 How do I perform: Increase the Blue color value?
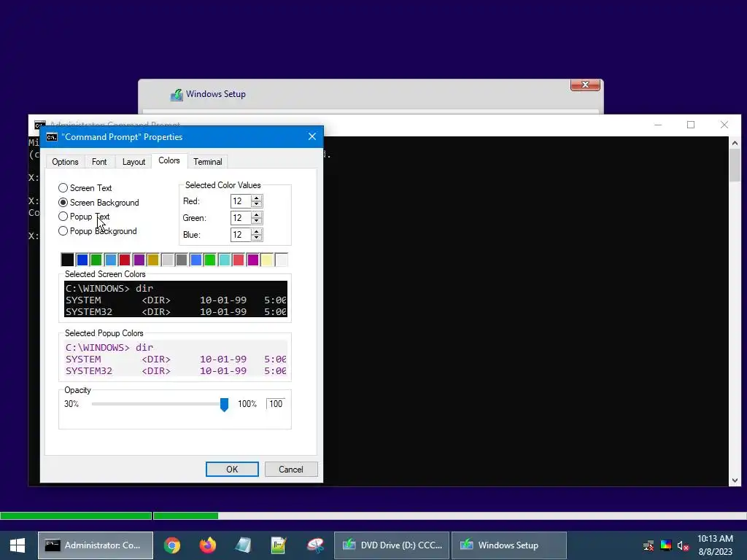coord(257,231)
